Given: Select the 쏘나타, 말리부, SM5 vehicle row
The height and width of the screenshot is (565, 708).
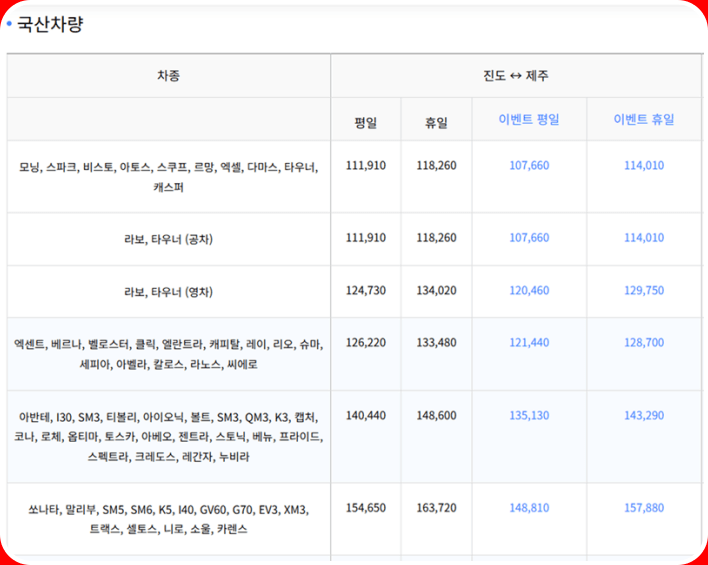Looking at the screenshot, I should (168, 519).
